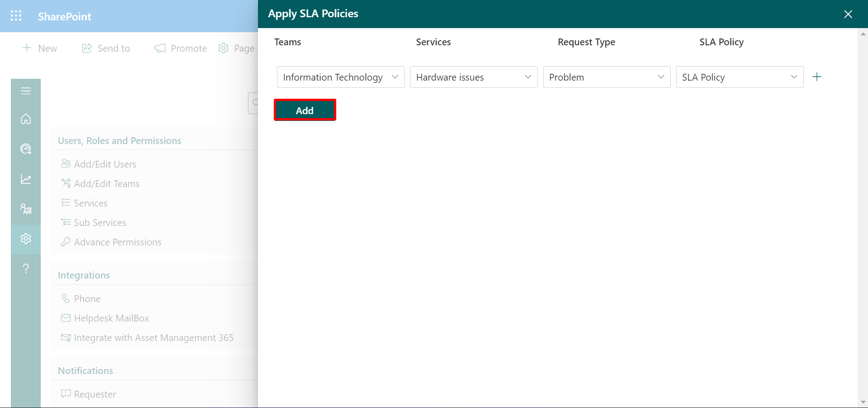This screenshot has height=408, width=868.
Task: Open Integrate with Asset Management 365 link
Action: click(154, 337)
